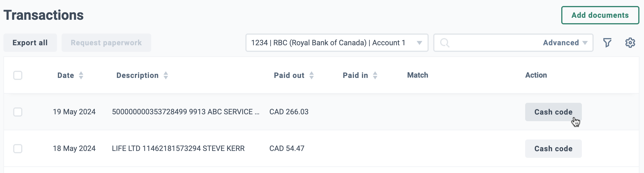Open the settings gear icon
Viewport: 644px width, 173px height.
point(630,43)
